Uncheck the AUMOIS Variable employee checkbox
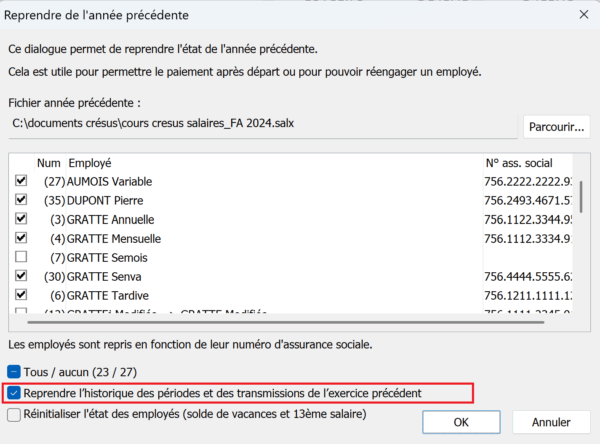The width and height of the screenshot is (600, 444). coord(22,181)
